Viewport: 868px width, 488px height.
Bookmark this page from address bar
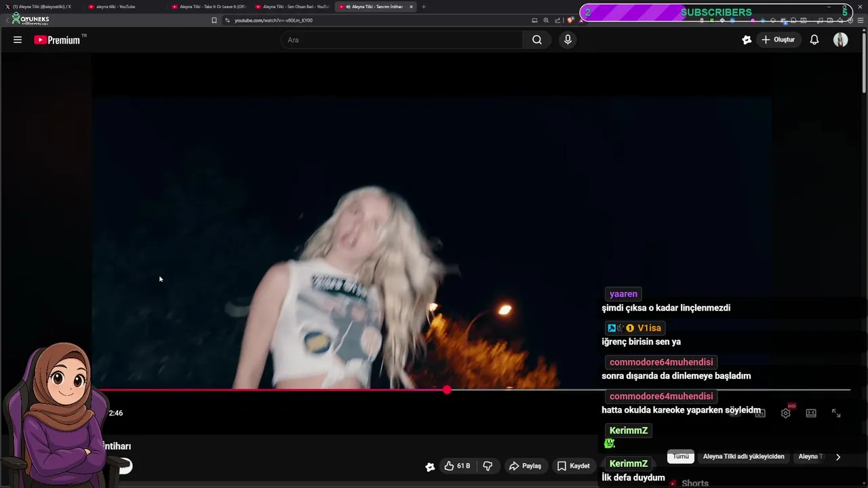pyautogui.click(x=214, y=20)
